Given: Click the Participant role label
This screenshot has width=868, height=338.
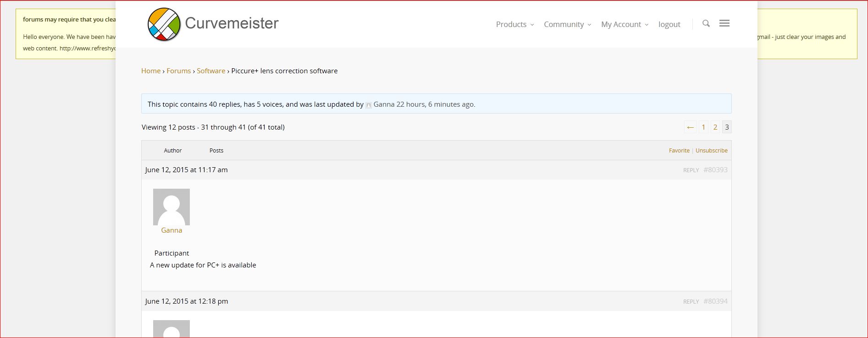Looking at the screenshot, I should tap(171, 253).
